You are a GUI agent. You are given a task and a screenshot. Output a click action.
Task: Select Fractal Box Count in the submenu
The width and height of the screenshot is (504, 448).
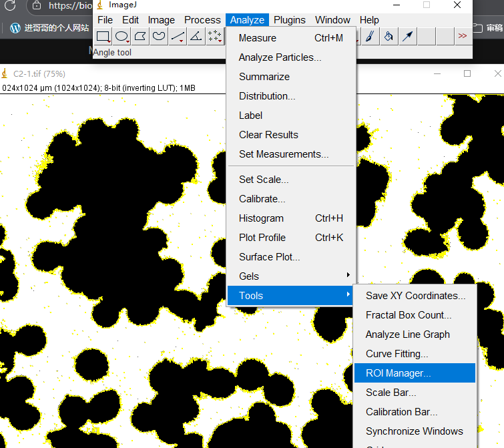409,315
